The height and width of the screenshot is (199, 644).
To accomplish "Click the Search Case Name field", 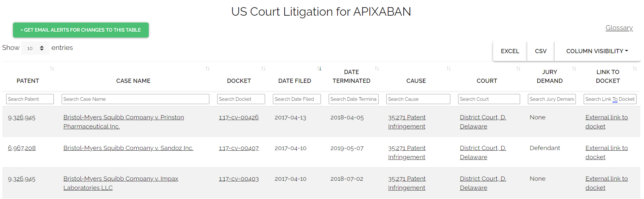I will click(x=135, y=99).
